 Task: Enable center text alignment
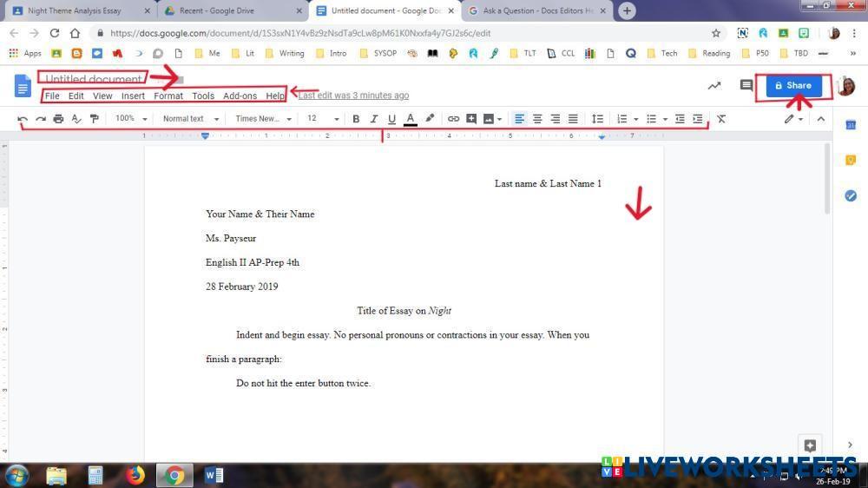[537, 119]
